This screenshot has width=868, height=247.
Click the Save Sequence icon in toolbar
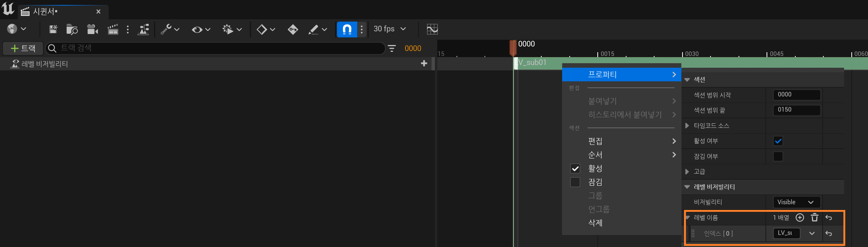pyautogui.click(x=53, y=29)
